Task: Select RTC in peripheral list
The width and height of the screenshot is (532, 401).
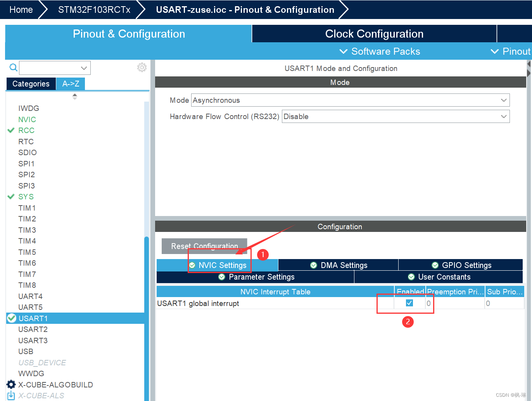Action: pyautogui.click(x=26, y=142)
